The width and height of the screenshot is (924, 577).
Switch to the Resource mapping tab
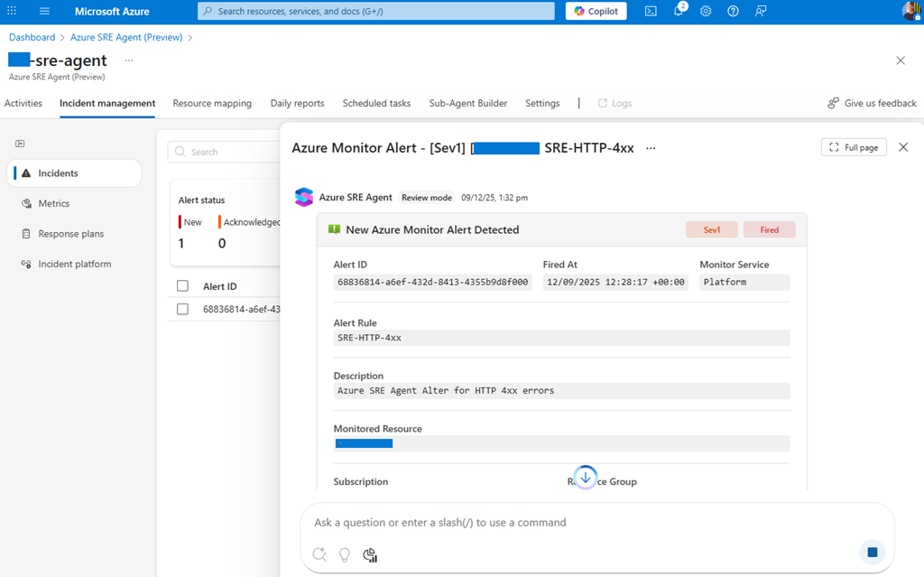pyautogui.click(x=212, y=103)
